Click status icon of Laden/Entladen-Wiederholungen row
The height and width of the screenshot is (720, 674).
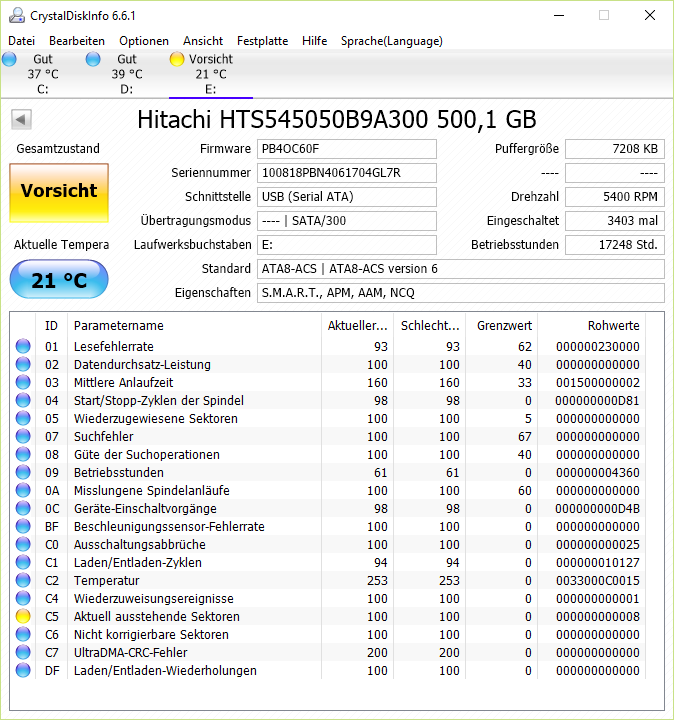point(23,670)
